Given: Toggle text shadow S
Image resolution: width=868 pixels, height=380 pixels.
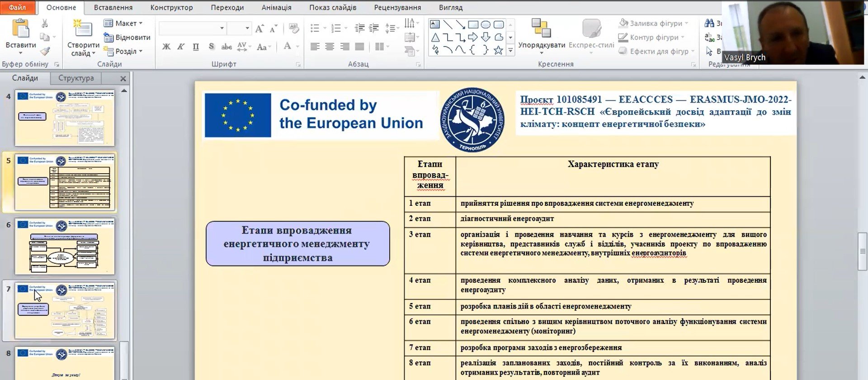Looking at the screenshot, I should click(x=211, y=47).
